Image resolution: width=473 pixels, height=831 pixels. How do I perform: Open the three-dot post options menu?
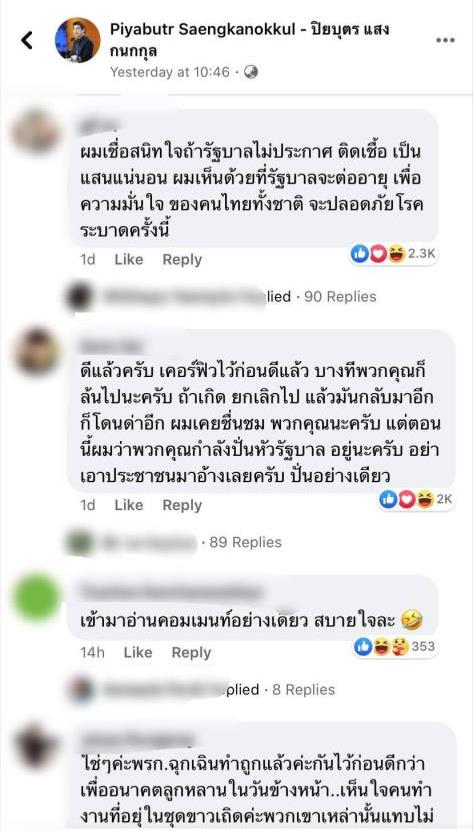[x=445, y=40]
